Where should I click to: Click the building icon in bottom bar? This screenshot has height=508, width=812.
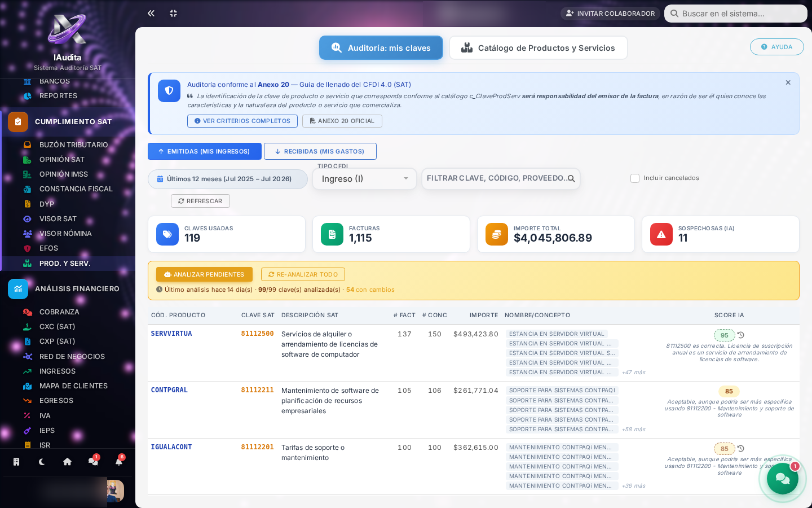pyautogui.click(x=16, y=462)
